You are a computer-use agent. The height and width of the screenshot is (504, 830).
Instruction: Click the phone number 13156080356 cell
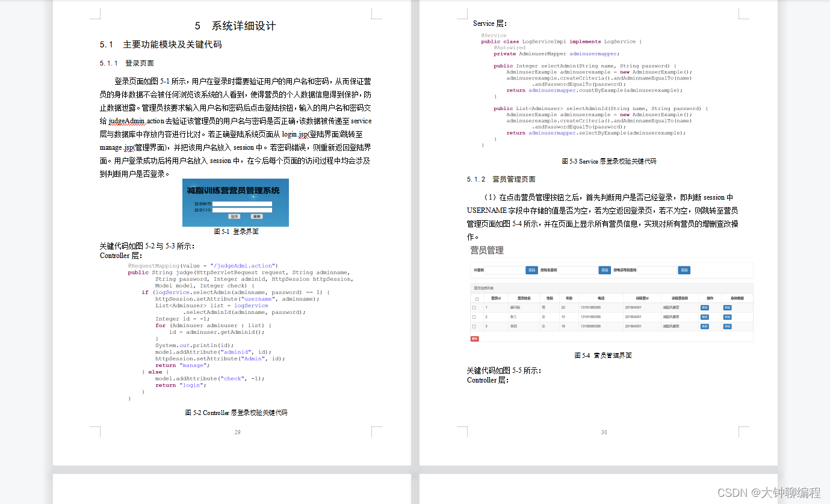coord(590,327)
